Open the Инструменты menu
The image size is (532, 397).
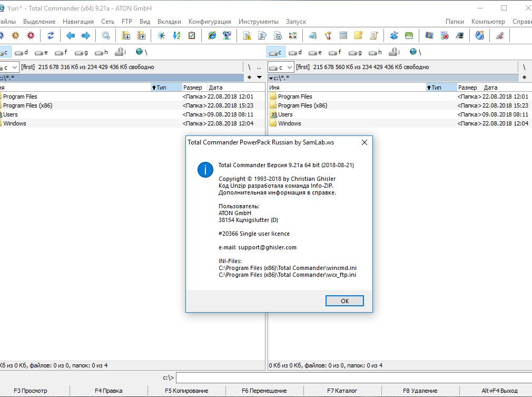point(258,22)
